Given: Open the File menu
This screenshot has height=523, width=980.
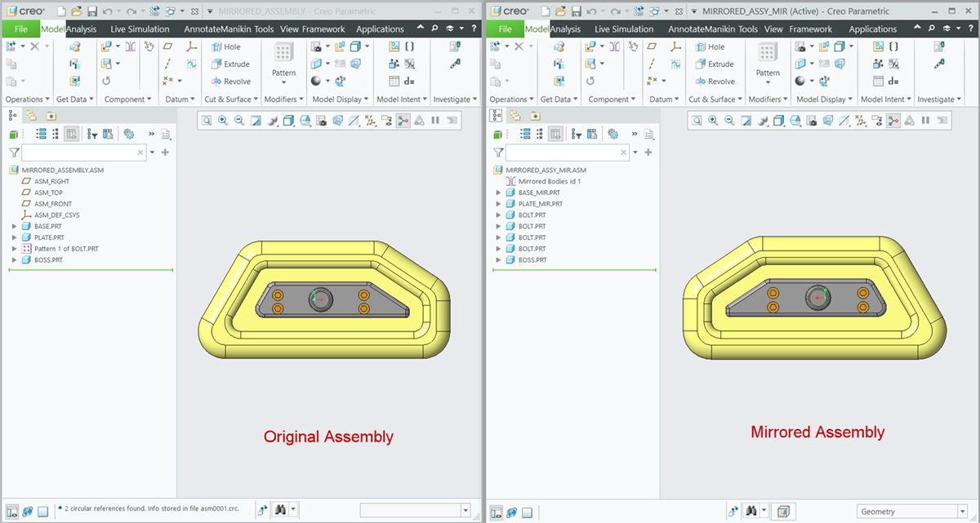Looking at the screenshot, I should tap(20, 29).
